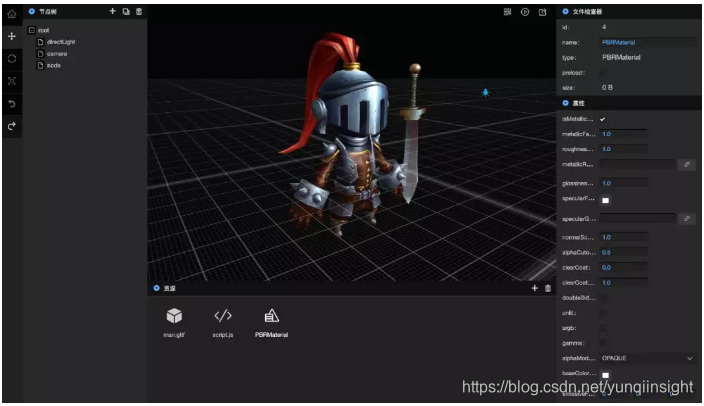704x406 pixels.
Task: Toggle the preload checkbox
Action: coord(603,73)
